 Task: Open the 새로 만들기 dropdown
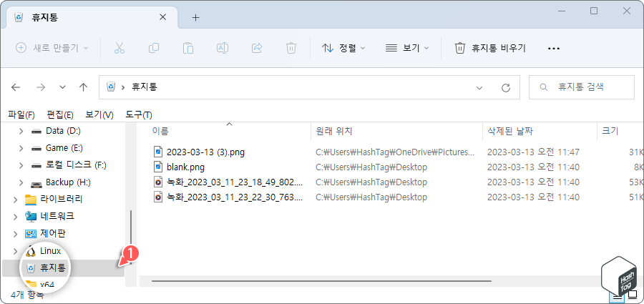(x=52, y=48)
